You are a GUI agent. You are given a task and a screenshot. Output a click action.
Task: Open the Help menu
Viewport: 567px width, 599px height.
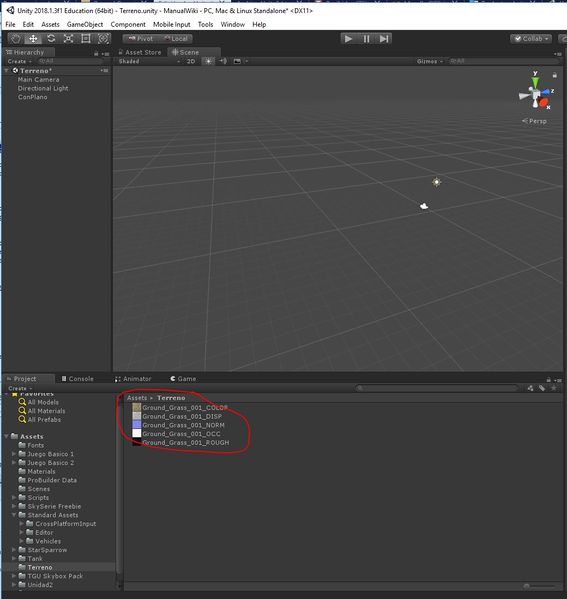(259, 24)
